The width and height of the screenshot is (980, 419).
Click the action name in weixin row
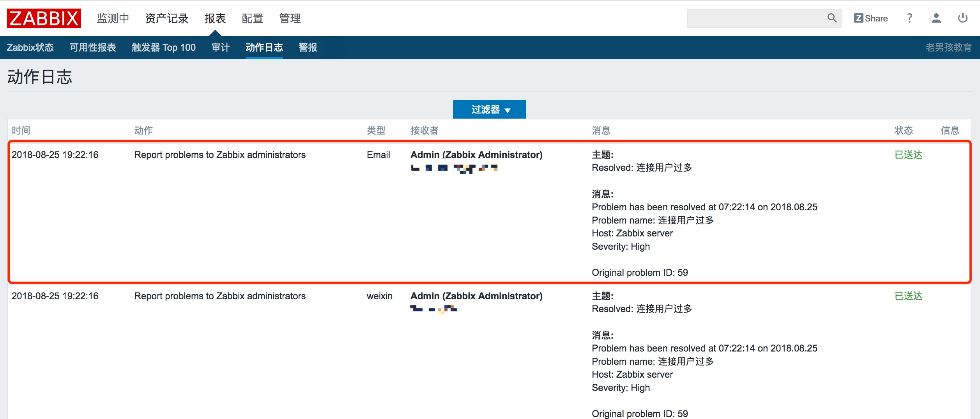click(x=220, y=296)
